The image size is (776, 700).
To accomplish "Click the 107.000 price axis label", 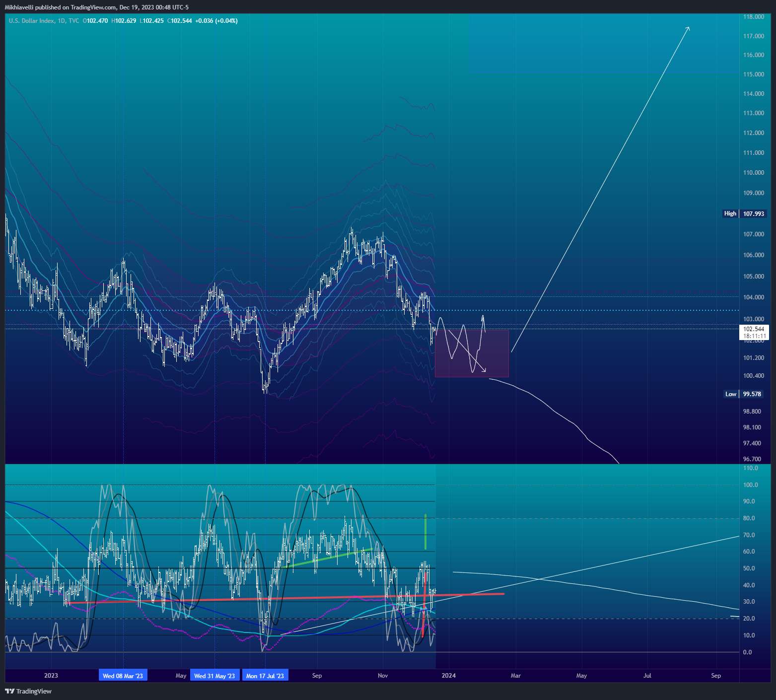I will (754, 234).
